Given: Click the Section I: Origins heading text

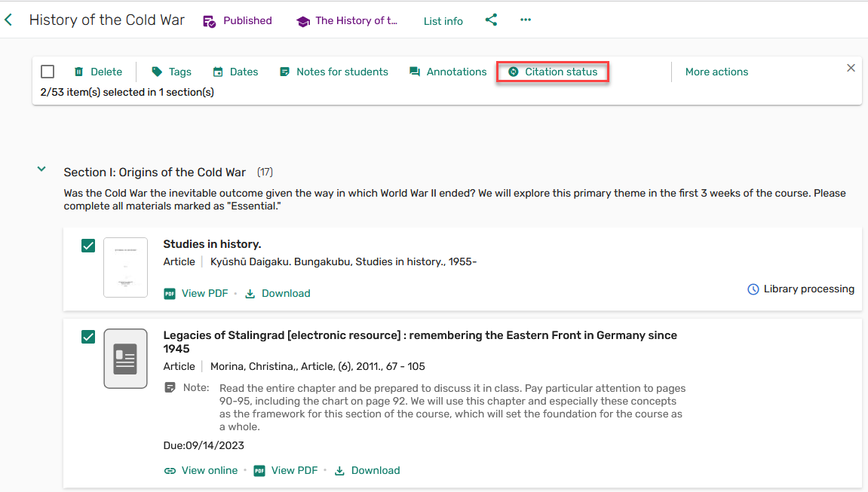Looking at the screenshot, I should (155, 173).
